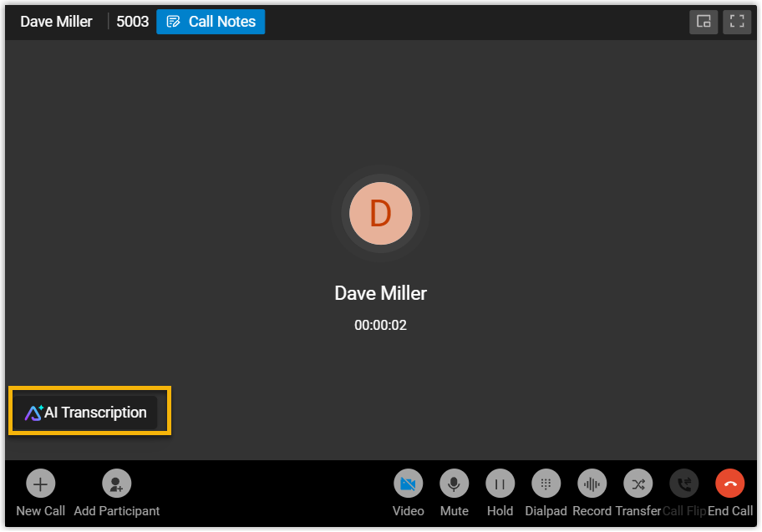Screen dimensions: 762x532
Task: Toggle the Video camera on
Action: pos(408,484)
